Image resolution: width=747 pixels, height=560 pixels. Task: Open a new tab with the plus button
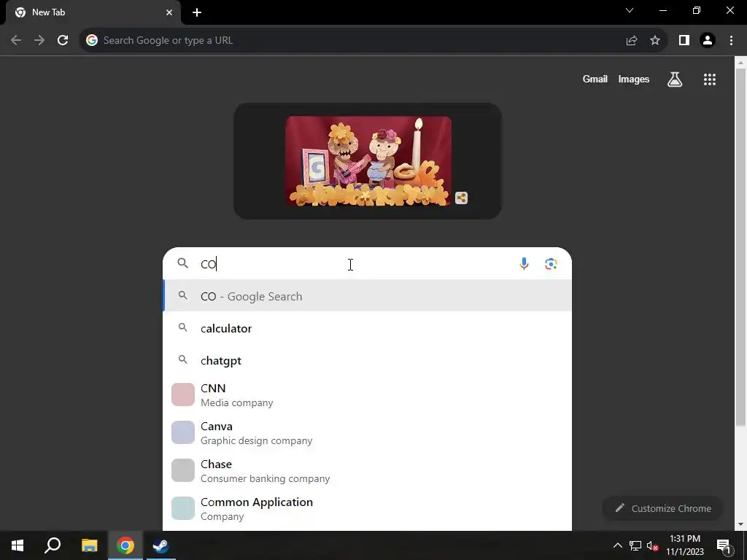pyautogui.click(x=197, y=12)
